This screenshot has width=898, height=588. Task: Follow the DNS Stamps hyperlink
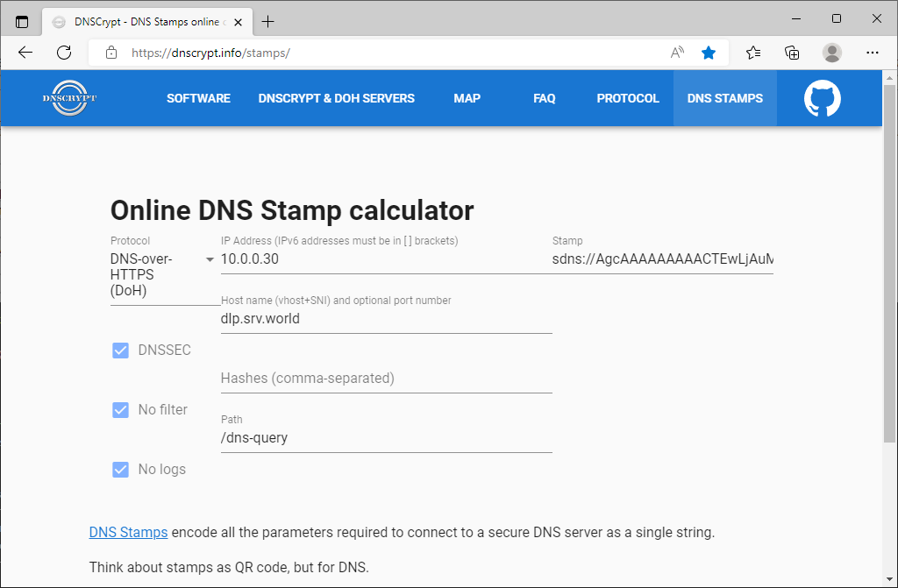pyautogui.click(x=128, y=532)
